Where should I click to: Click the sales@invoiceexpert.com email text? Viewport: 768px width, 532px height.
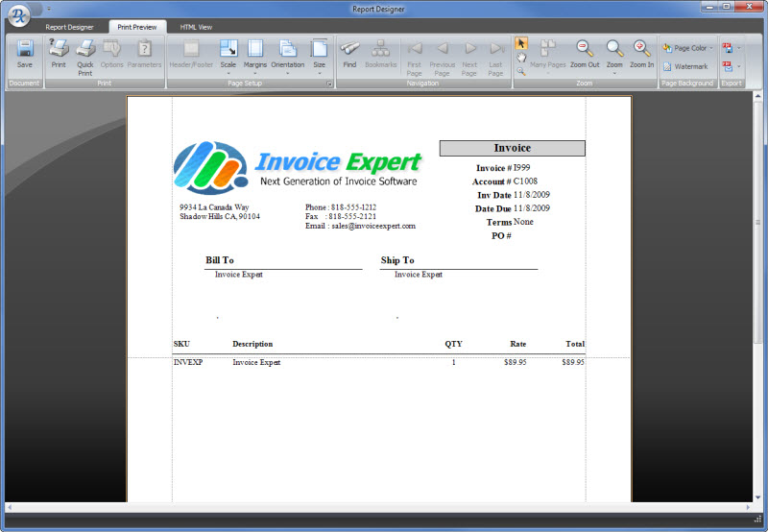tap(373, 226)
